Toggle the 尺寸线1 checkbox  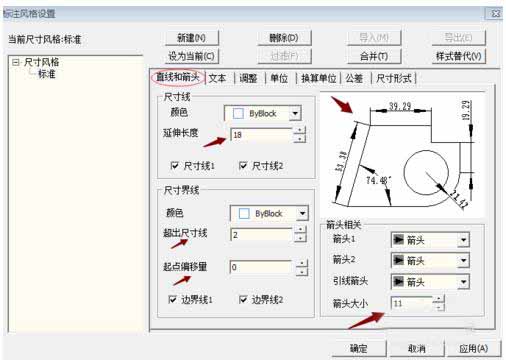(174, 165)
